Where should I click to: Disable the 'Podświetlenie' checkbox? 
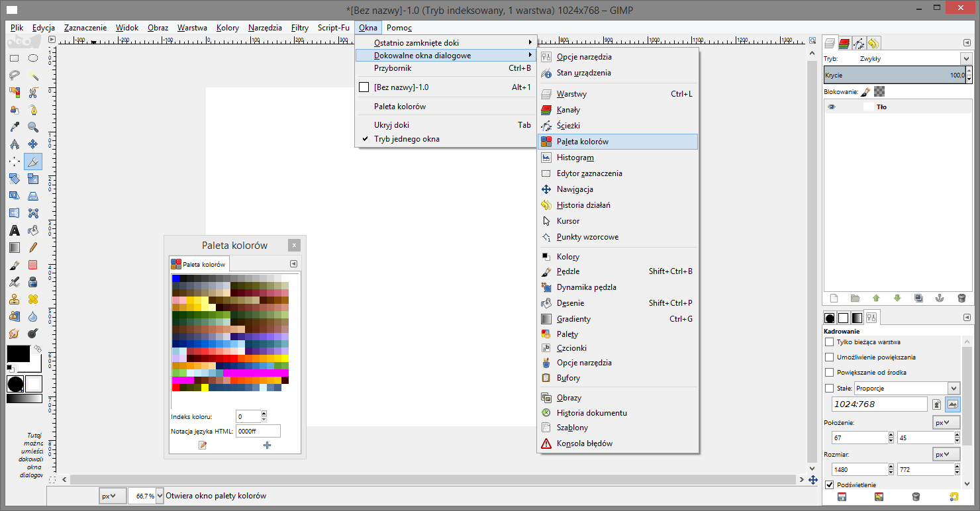(x=830, y=485)
